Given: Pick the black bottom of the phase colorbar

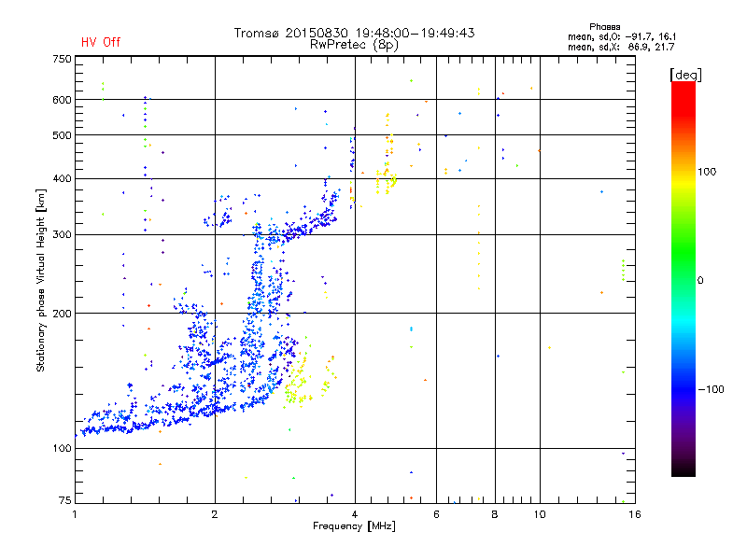Looking at the screenshot, I should coord(684,469).
